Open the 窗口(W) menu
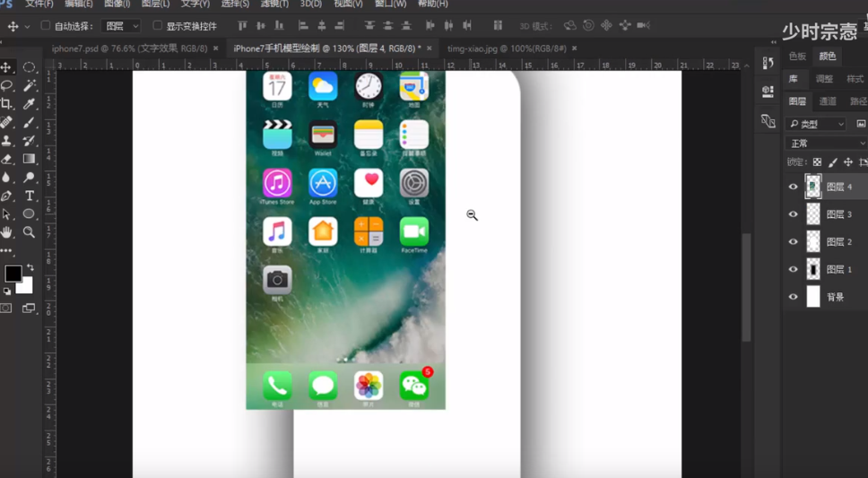This screenshot has width=868, height=478. 390,4
